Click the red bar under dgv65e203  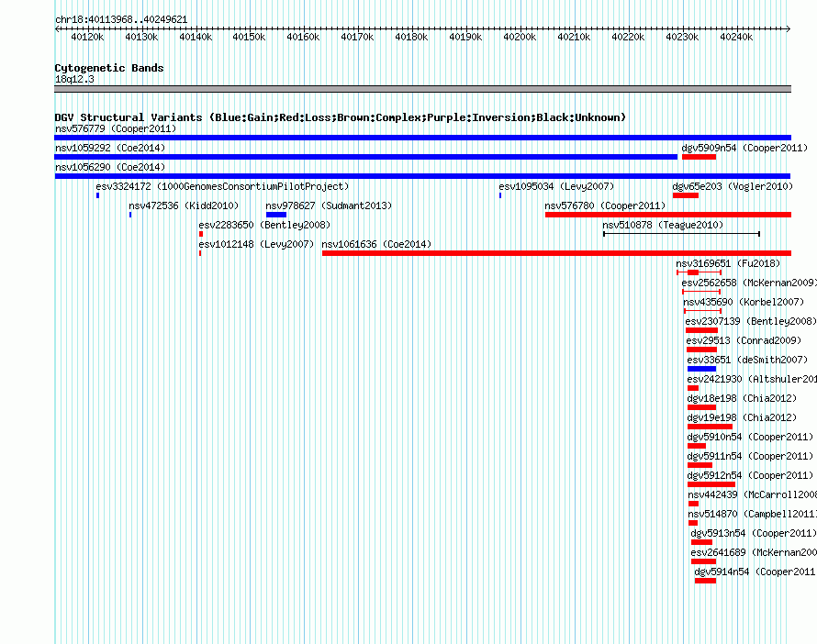[685, 195]
